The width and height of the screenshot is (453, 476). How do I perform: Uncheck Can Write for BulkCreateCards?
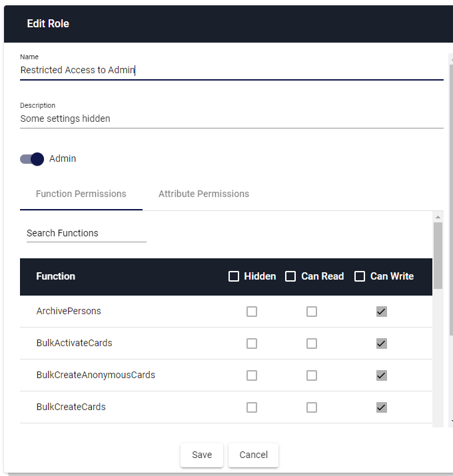382,407
